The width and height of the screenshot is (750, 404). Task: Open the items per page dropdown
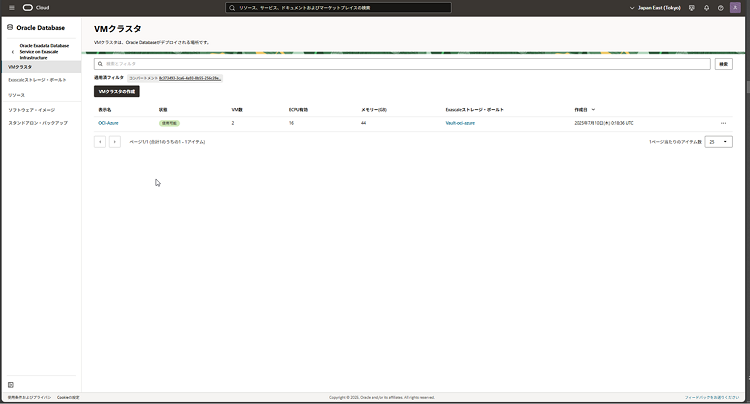click(719, 142)
